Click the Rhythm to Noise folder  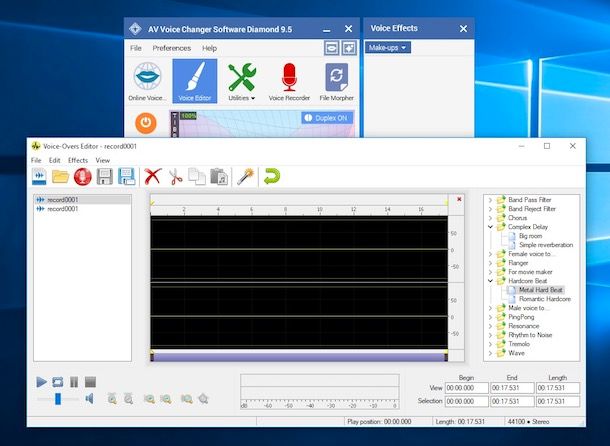tap(530, 335)
